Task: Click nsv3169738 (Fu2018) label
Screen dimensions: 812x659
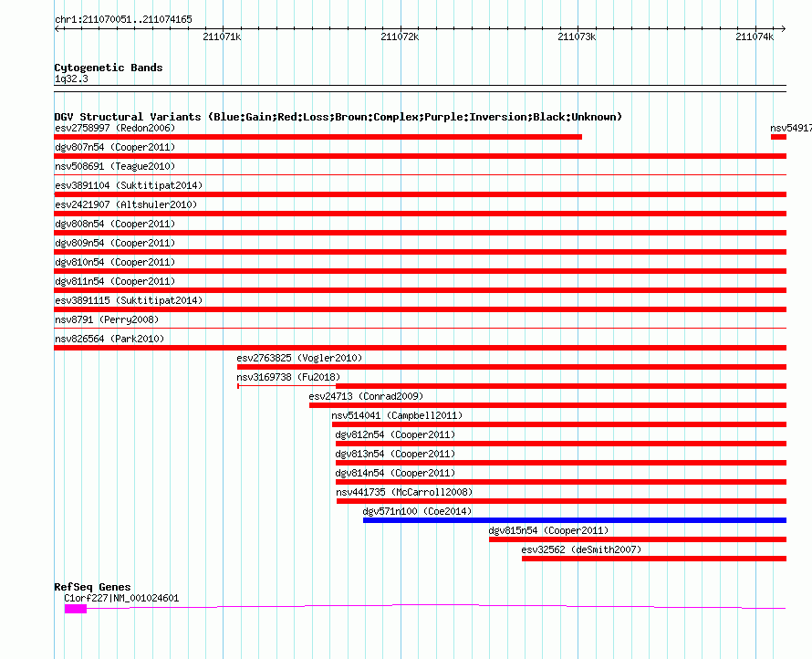Action: click(288, 377)
